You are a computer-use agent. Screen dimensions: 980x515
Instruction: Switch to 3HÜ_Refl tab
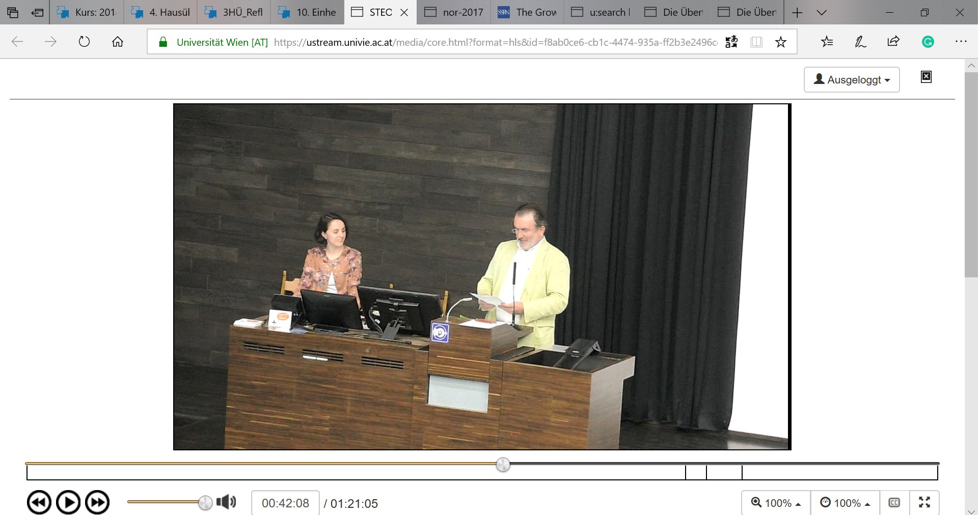click(234, 12)
